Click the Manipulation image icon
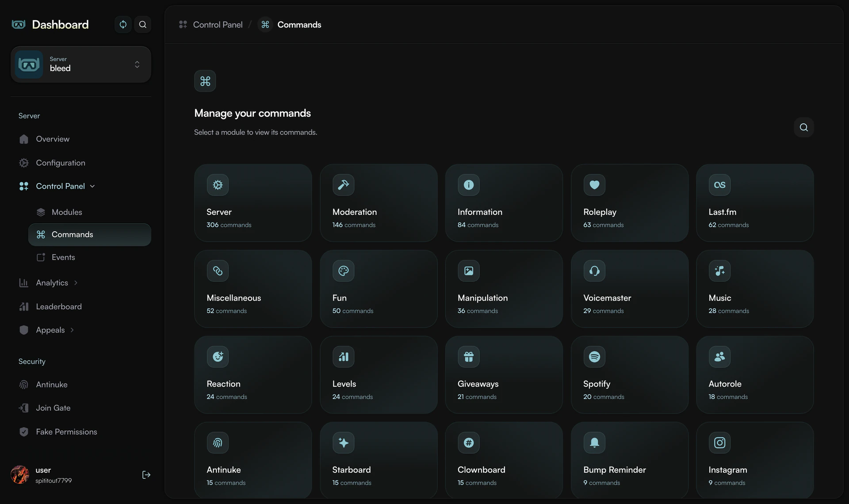The image size is (849, 504). [468, 271]
